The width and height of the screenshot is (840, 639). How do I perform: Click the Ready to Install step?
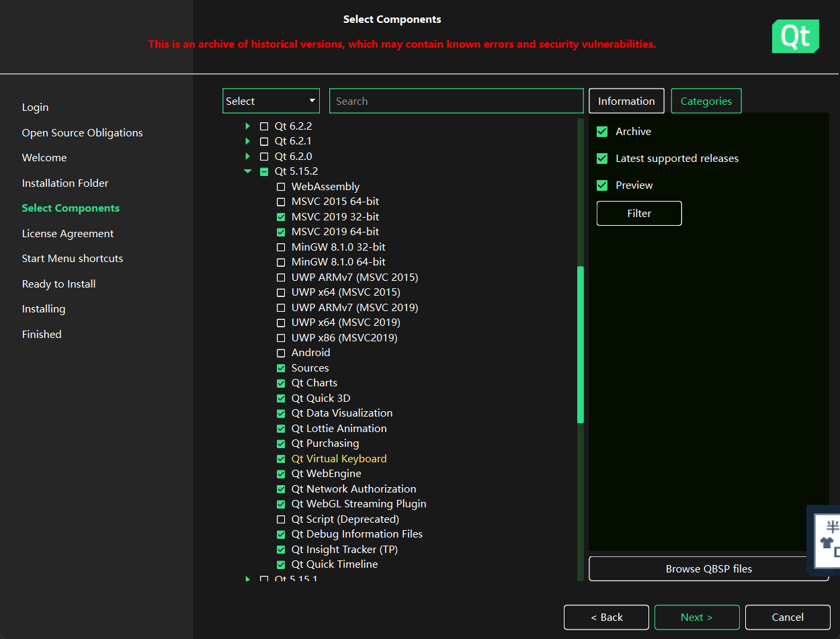tap(59, 284)
